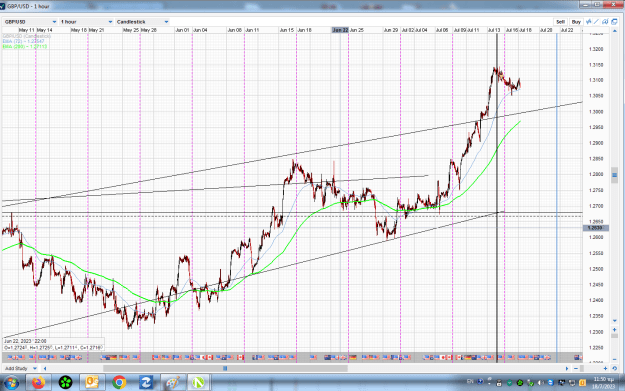Open the 1 hour timeframe dropdown
Viewport: 625px width, 391px height.
tap(86, 22)
